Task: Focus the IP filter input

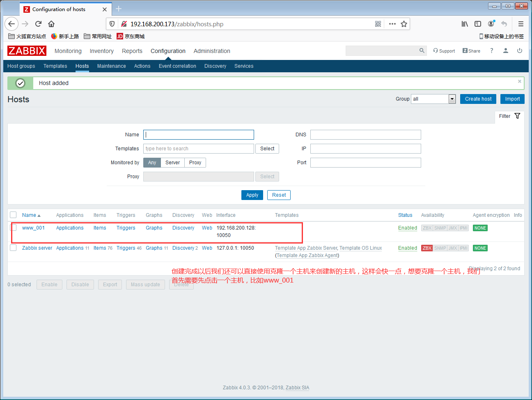Action: (x=366, y=149)
